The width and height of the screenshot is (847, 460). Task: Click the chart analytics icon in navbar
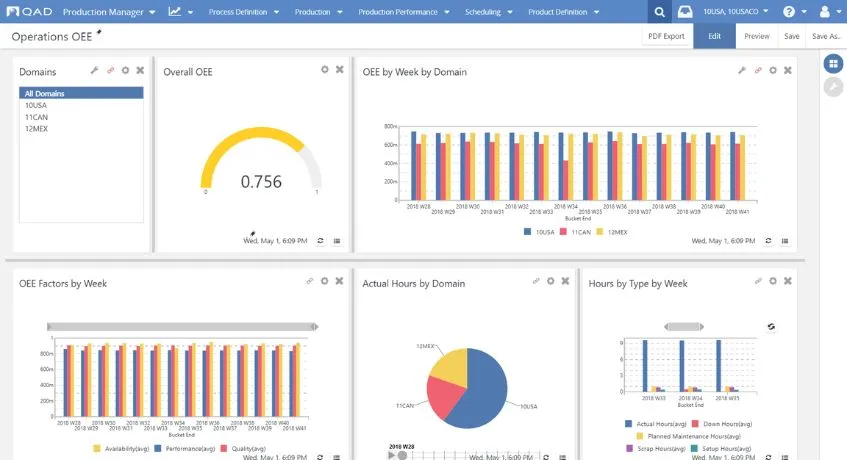[174, 11]
